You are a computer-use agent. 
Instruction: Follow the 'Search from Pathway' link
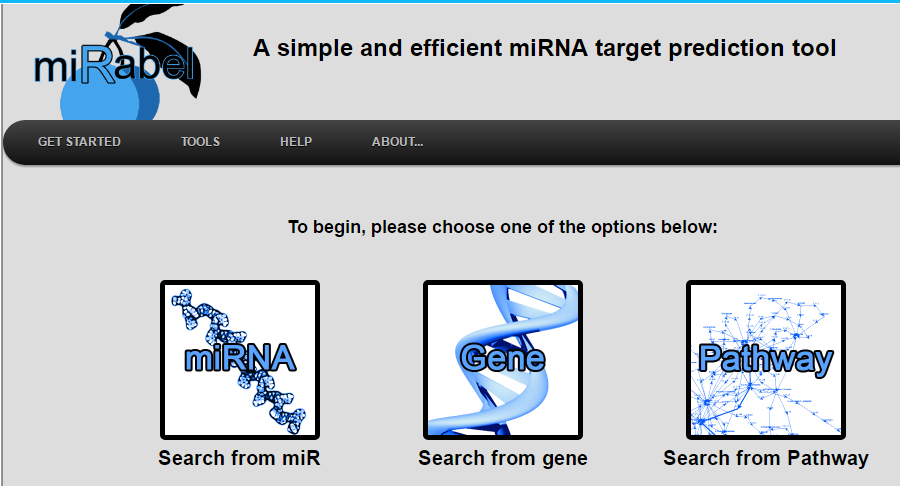tap(766, 459)
